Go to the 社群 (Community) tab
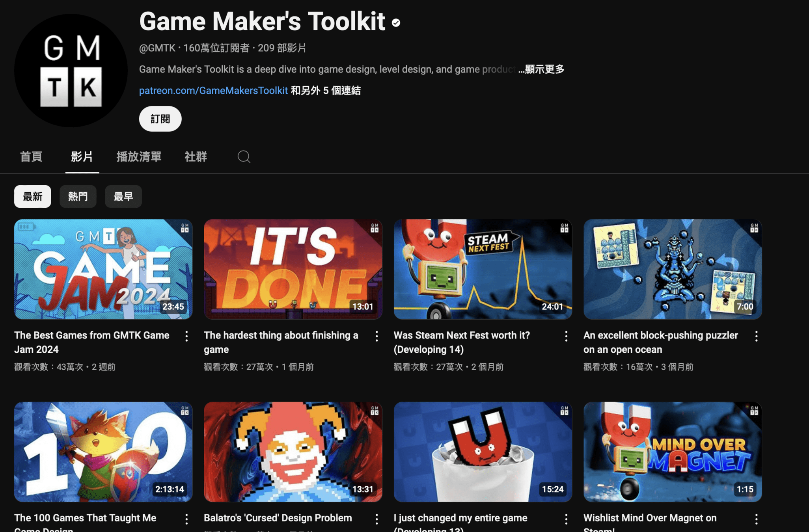This screenshot has height=532, width=809. [196, 157]
